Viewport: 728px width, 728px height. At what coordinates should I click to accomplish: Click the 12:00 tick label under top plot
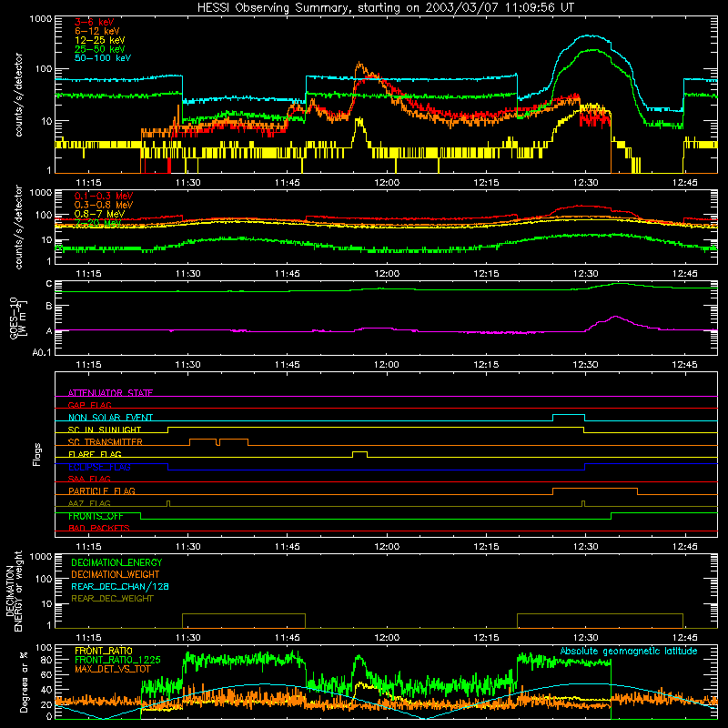pyautogui.click(x=387, y=183)
